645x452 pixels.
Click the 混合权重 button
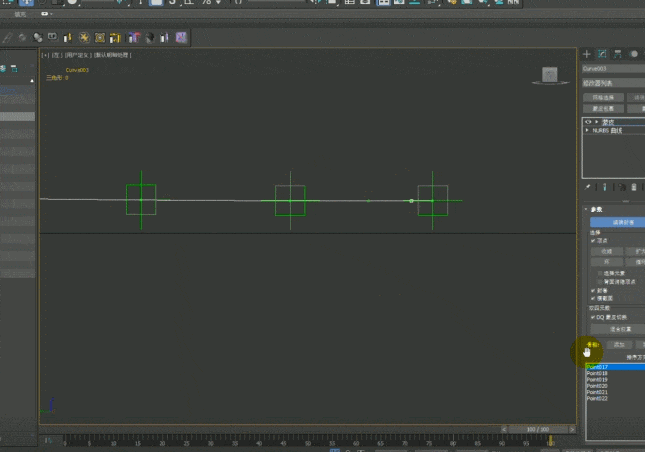click(x=617, y=329)
